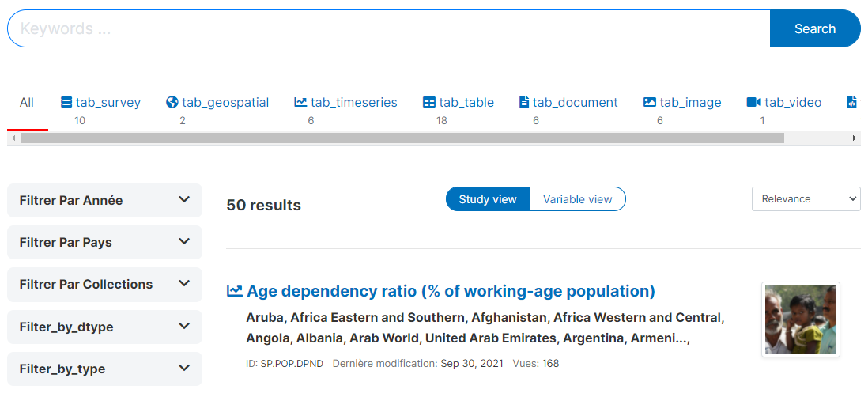Expand the Filtrer Par Collections filter
The width and height of the screenshot is (868, 397).
pos(104,285)
